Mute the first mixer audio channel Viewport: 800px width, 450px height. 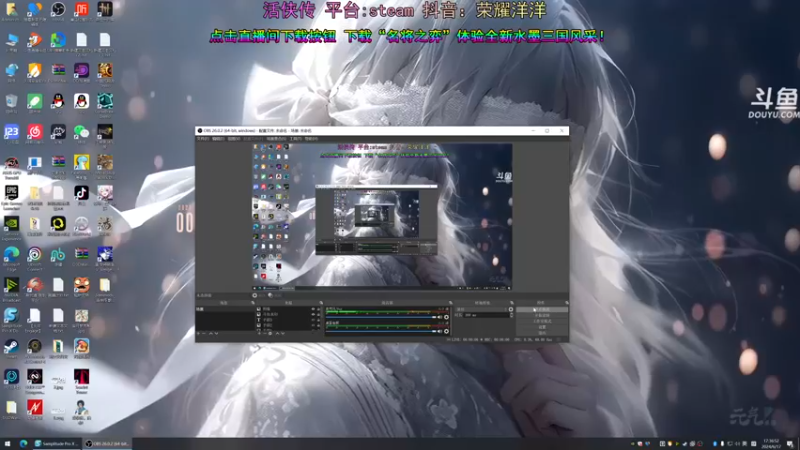point(439,317)
